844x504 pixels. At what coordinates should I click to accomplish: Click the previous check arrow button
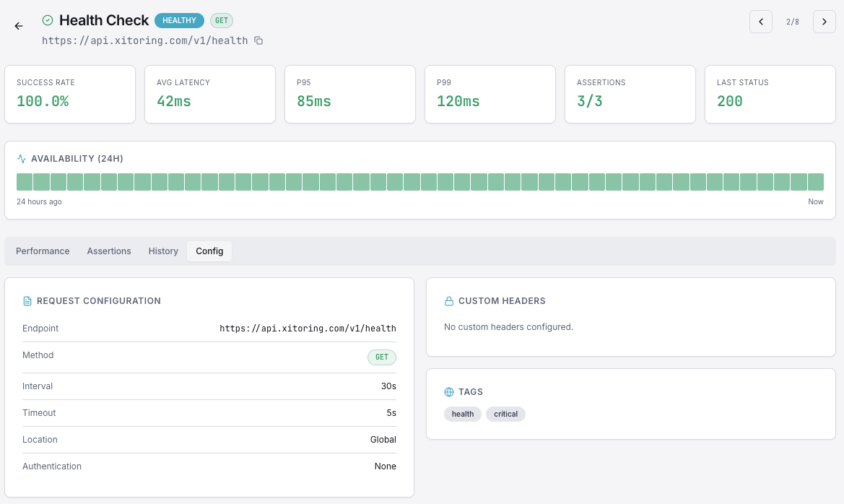tap(760, 22)
